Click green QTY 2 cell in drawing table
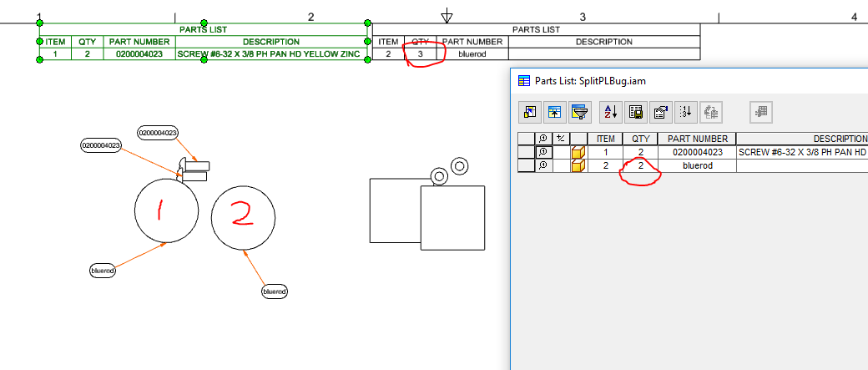 click(88, 53)
